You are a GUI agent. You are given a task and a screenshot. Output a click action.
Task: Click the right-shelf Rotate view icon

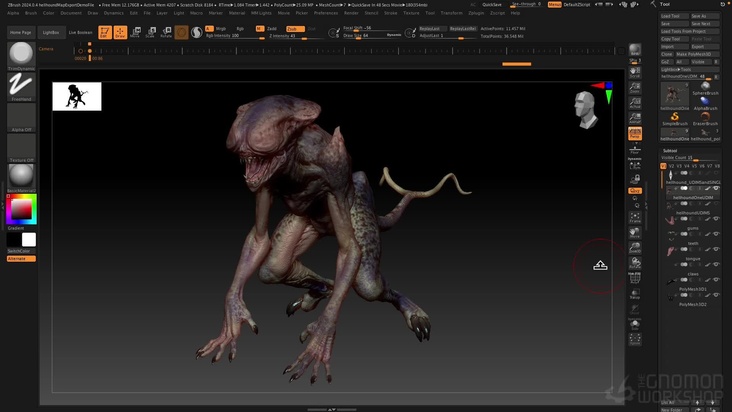[x=635, y=263]
